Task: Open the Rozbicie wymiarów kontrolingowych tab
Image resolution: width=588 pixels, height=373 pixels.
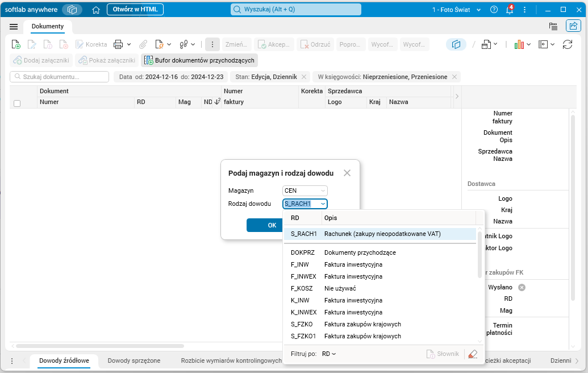Action: coord(231,360)
